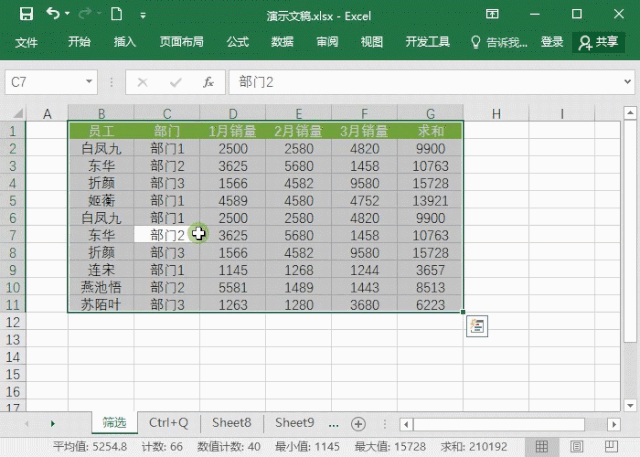The height and width of the screenshot is (457, 640).
Task: Click the New document icon
Action: coord(117,14)
